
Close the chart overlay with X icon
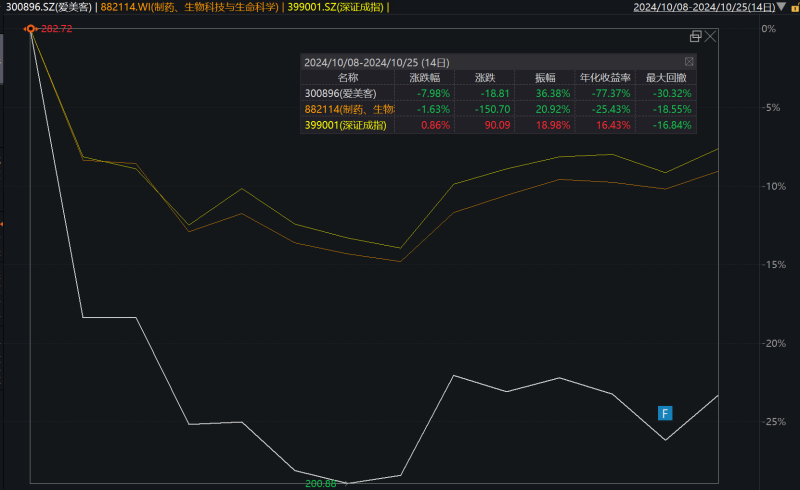click(711, 36)
